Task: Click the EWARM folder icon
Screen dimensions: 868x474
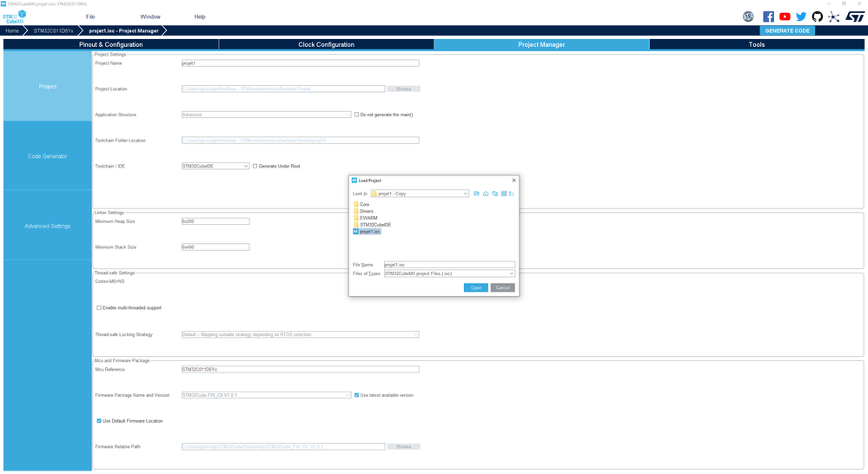Action: 356,218
